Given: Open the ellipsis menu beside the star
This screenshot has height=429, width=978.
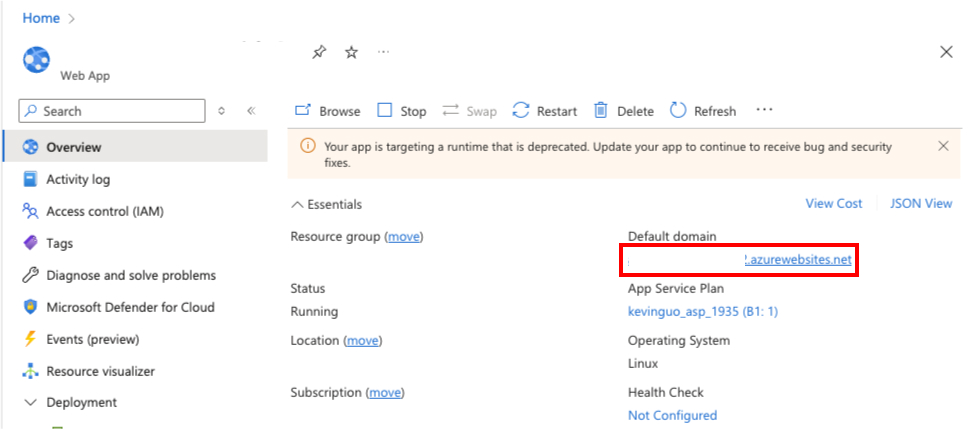Looking at the screenshot, I should (x=384, y=52).
